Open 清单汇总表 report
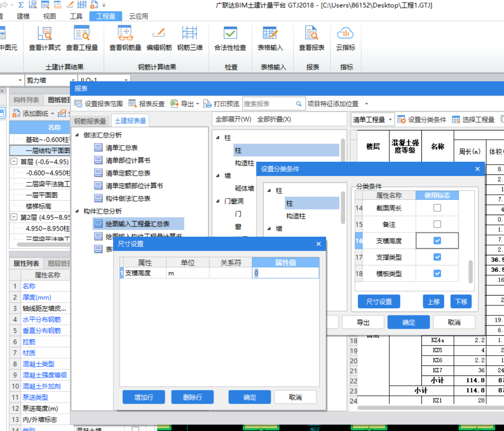Viewport: 504px width, 431px height. click(116, 147)
